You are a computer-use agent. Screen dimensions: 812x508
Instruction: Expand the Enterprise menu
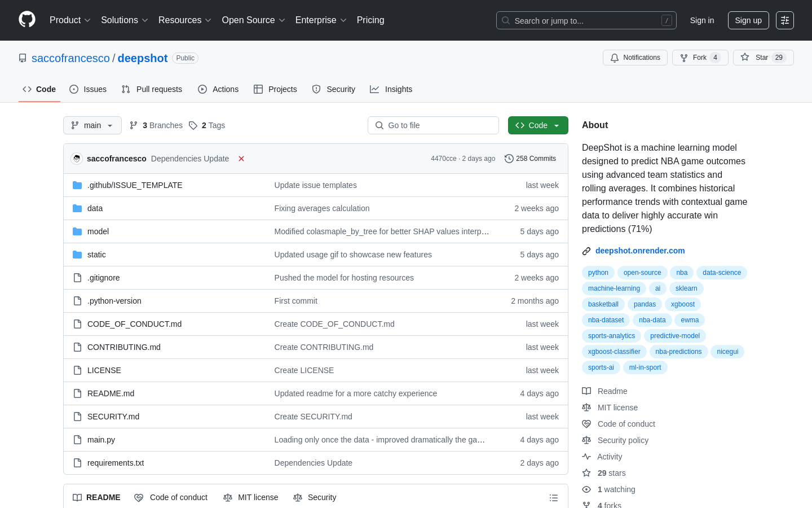(x=321, y=20)
